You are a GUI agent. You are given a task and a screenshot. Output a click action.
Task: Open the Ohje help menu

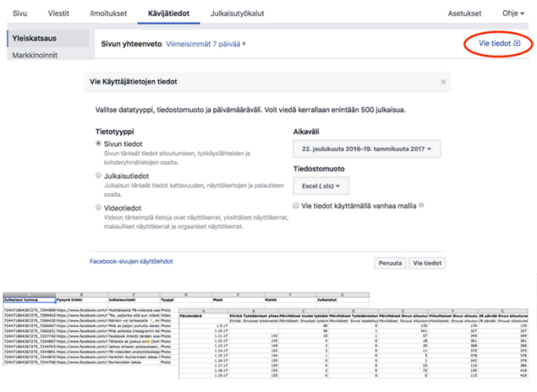513,13
